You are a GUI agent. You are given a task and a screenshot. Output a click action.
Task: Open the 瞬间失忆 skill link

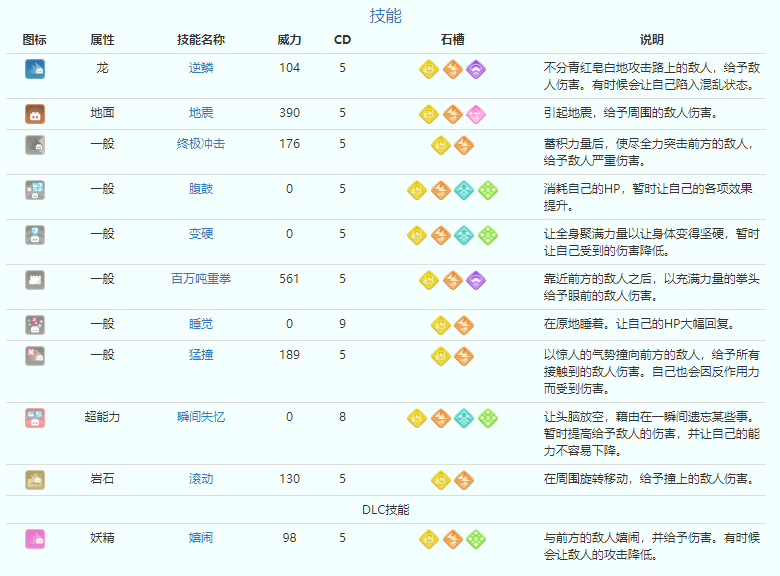[x=201, y=417]
